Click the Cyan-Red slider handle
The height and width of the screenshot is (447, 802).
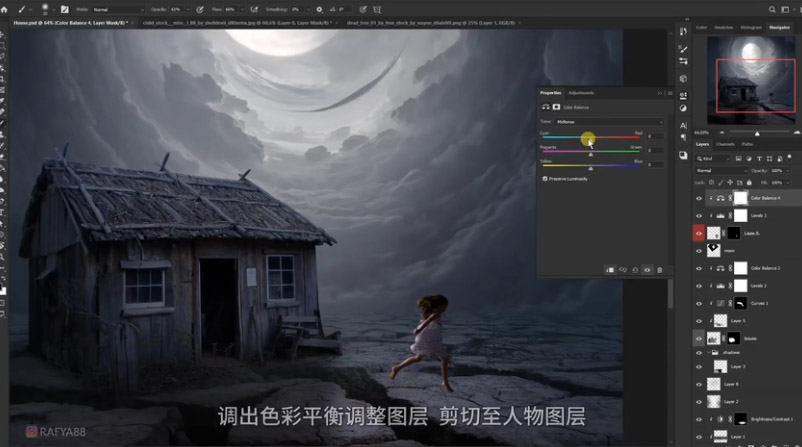pos(588,141)
